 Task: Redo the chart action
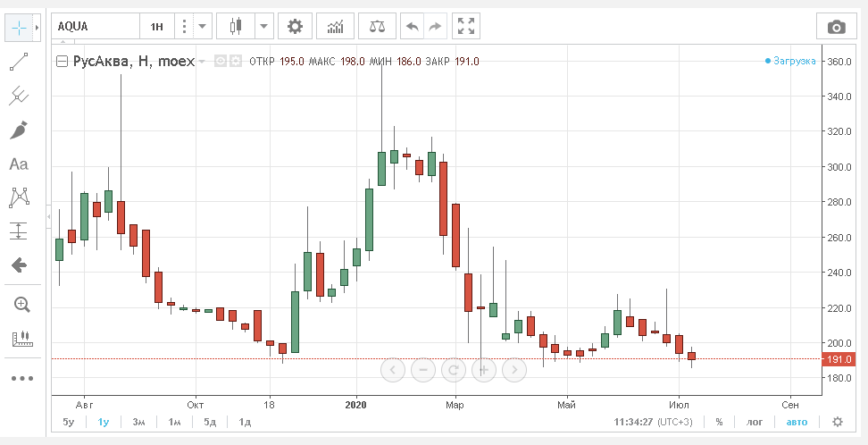pyautogui.click(x=436, y=26)
